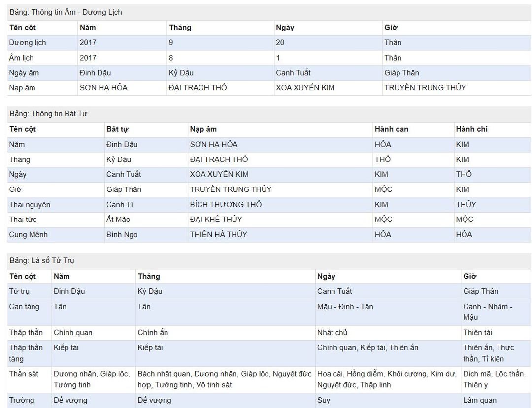This screenshot has height=408, width=532.
Task: Select the "Dương lịch" row label
Action: 28,43
